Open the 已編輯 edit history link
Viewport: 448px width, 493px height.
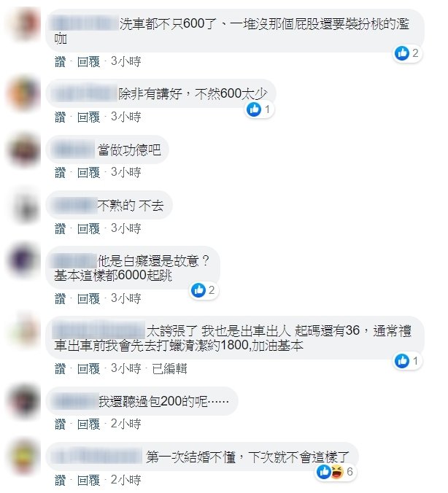[169, 368]
